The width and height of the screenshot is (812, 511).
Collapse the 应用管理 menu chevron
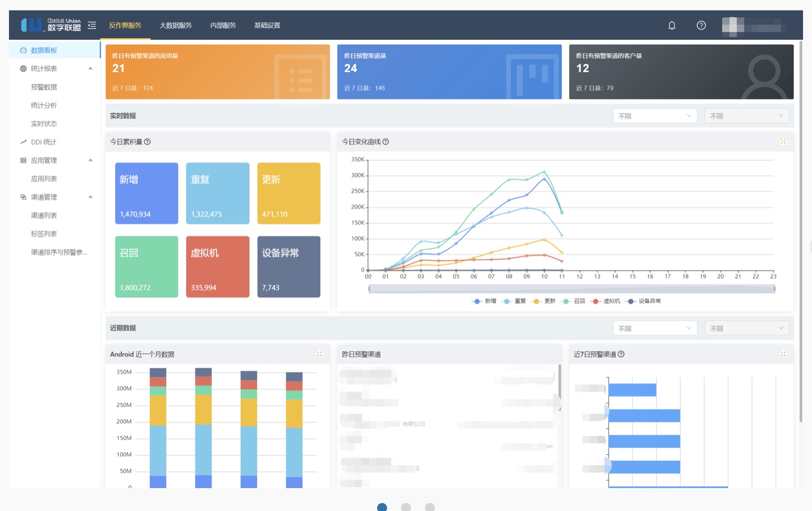click(x=91, y=160)
